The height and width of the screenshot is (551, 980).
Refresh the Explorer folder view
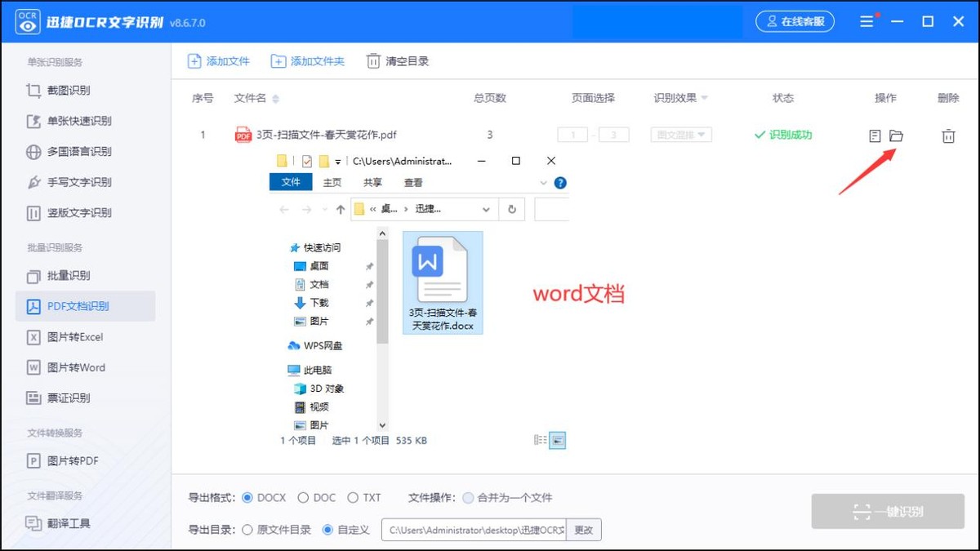click(512, 210)
